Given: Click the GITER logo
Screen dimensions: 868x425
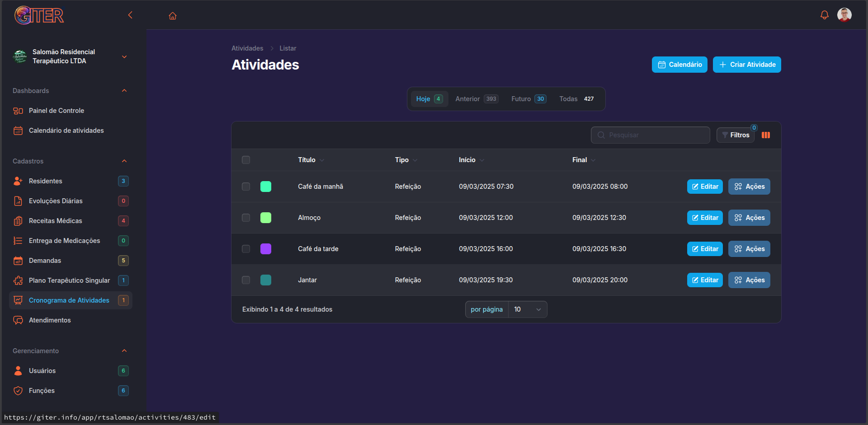Looking at the screenshot, I should click(39, 15).
